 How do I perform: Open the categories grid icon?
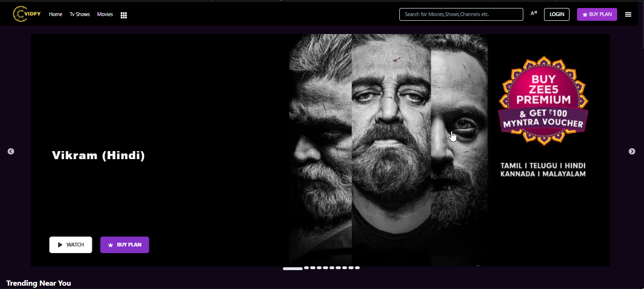click(x=124, y=15)
